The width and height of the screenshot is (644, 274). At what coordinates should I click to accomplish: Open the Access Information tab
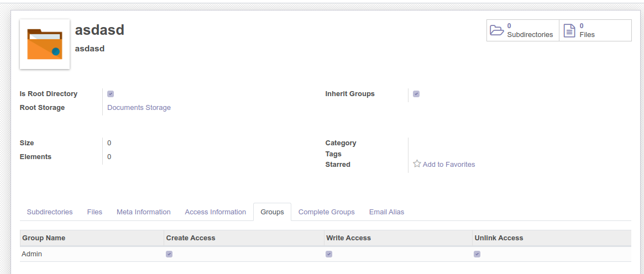(215, 212)
